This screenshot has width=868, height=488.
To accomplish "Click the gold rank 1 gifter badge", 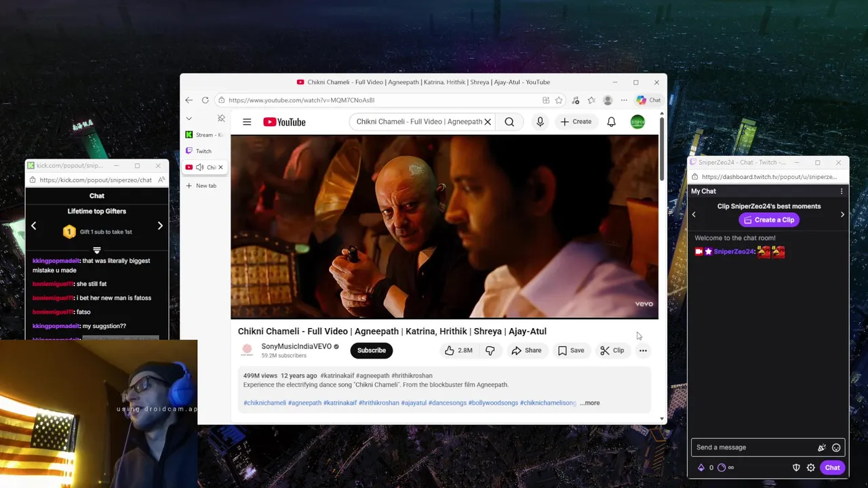I will [69, 232].
